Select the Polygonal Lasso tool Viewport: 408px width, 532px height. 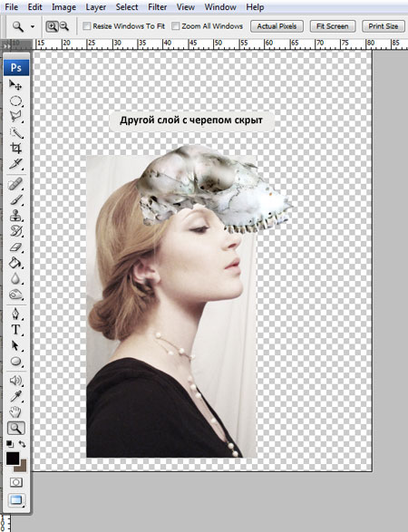[x=15, y=116]
